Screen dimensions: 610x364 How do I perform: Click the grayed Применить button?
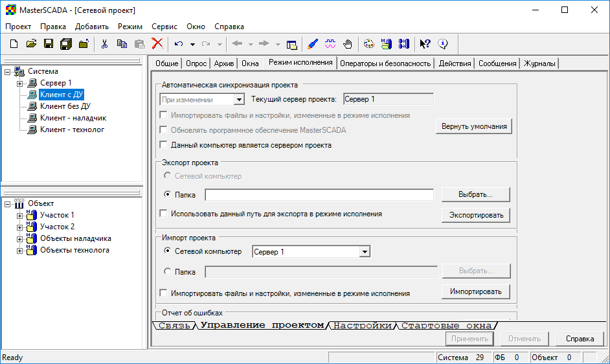(x=469, y=339)
